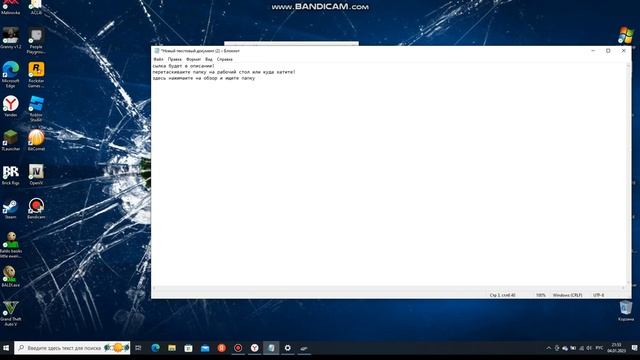The width and height of the screenshot is (640, 360).
Task: Select the Windows flag icon at top right of desktop
Action: [625, 35]
